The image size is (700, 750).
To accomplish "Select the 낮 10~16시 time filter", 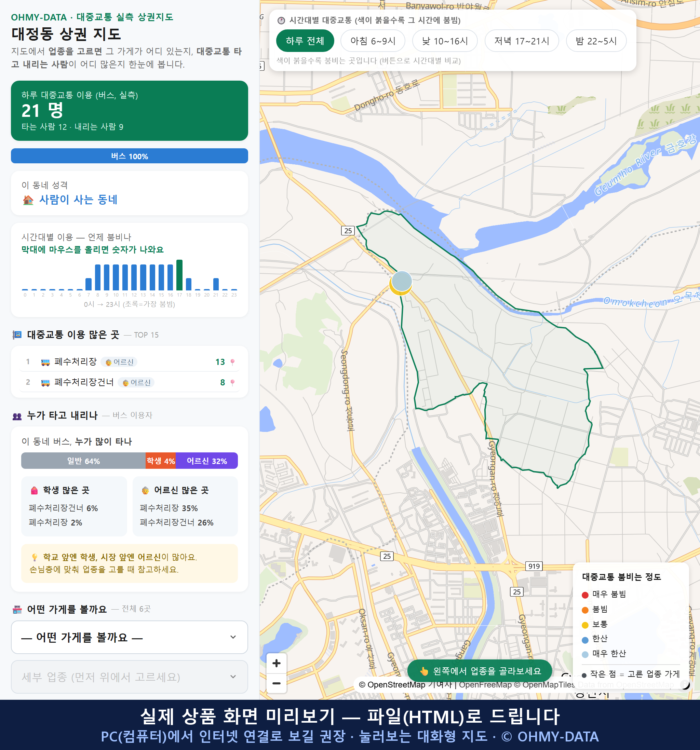I will point(445,41).
